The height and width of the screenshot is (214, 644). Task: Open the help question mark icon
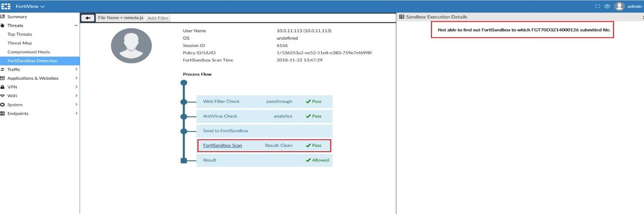607,7
